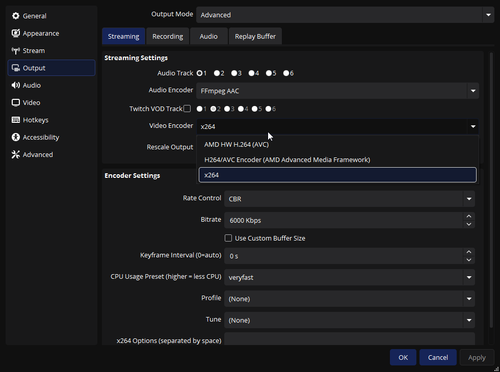Collapse the Video Encoder dropdown
The width and height of the screenshot is (500, 372).
point(338,126)
